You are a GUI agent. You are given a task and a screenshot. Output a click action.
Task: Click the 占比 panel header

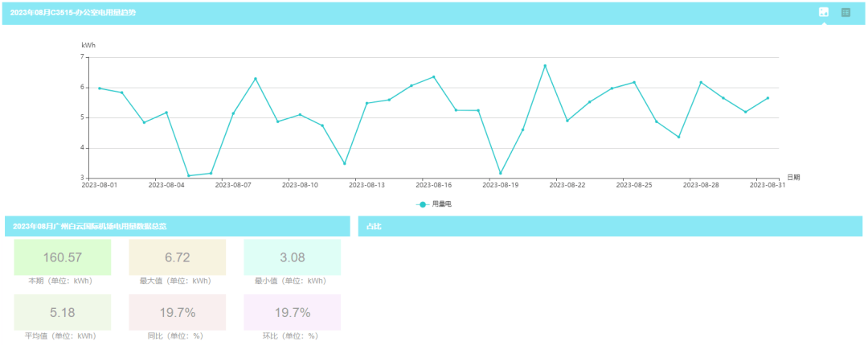click(x=611, y=227)
